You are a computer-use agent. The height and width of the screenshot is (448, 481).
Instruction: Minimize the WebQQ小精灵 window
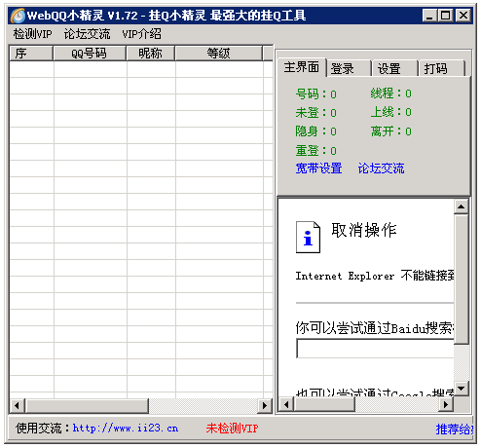click(x=429, y=16)
